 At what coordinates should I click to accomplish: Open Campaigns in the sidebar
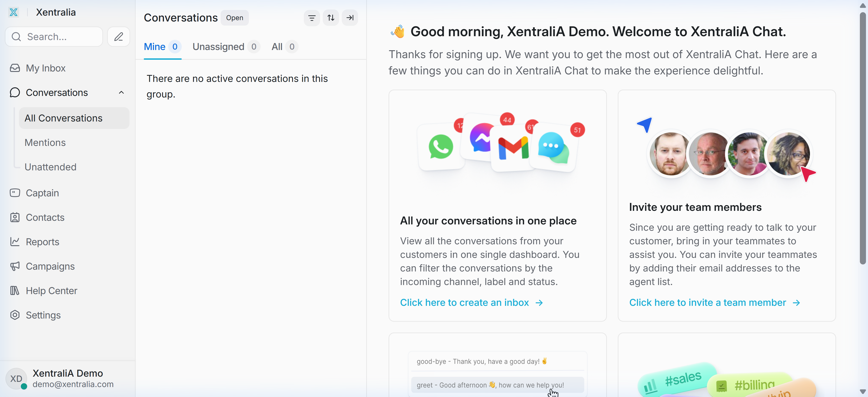click(x=50, y=266)
